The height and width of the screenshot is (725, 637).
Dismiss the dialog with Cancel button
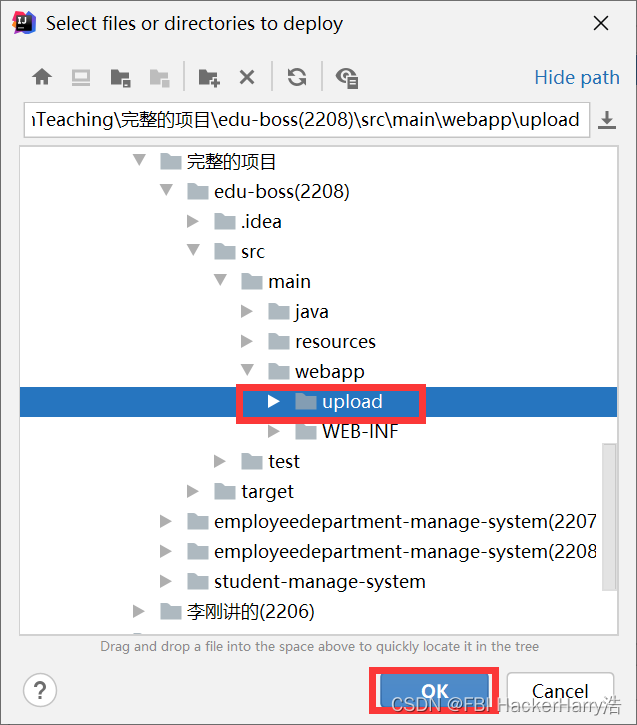pos(560,691)
